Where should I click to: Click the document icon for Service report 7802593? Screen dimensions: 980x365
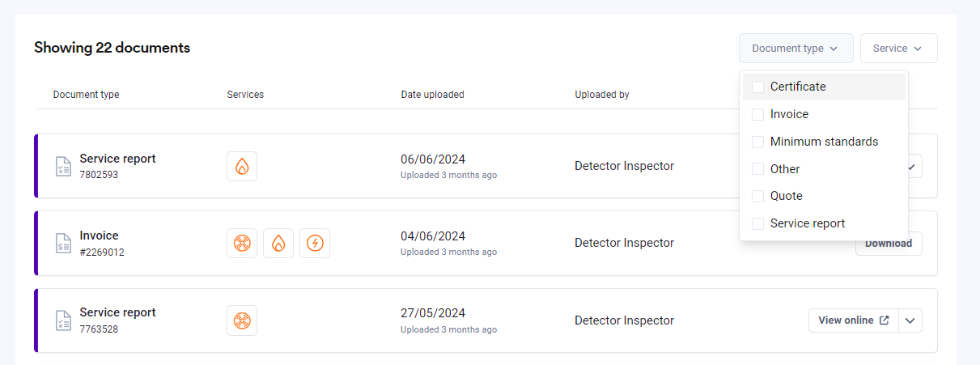click(x=63, y=166)
